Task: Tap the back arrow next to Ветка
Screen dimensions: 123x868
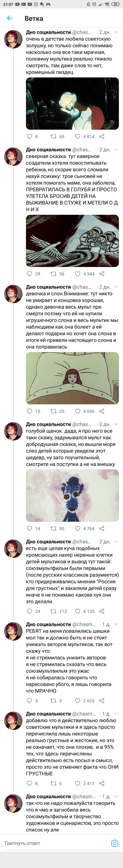Action: click(x=9, y=18)
